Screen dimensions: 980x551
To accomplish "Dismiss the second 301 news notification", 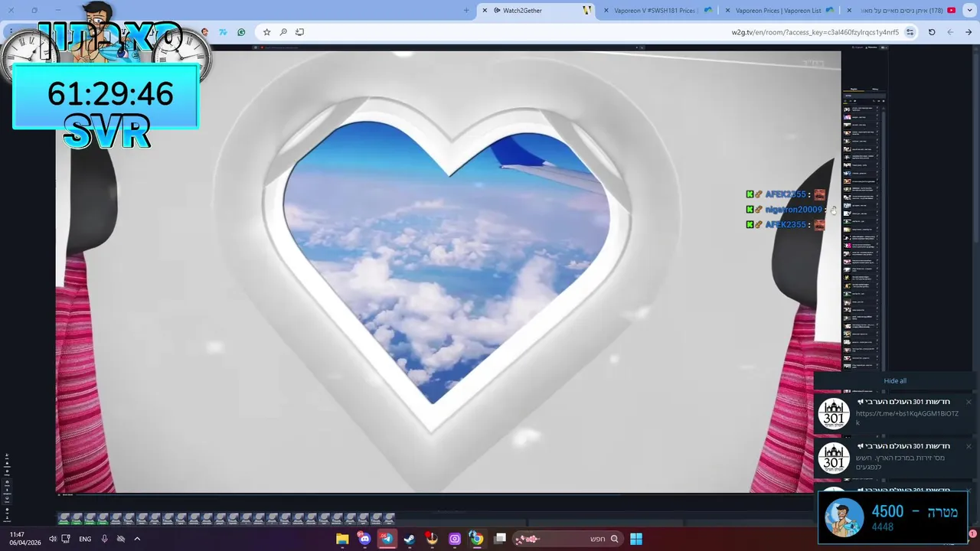I will pos(968,446).
